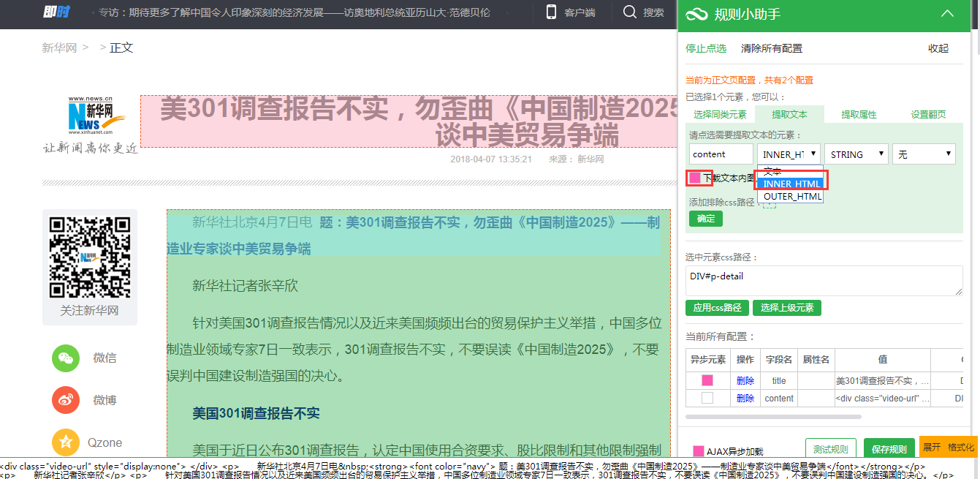Click the 值 column header
Viewport: 980px width, 479px height.
pos(883,360)
